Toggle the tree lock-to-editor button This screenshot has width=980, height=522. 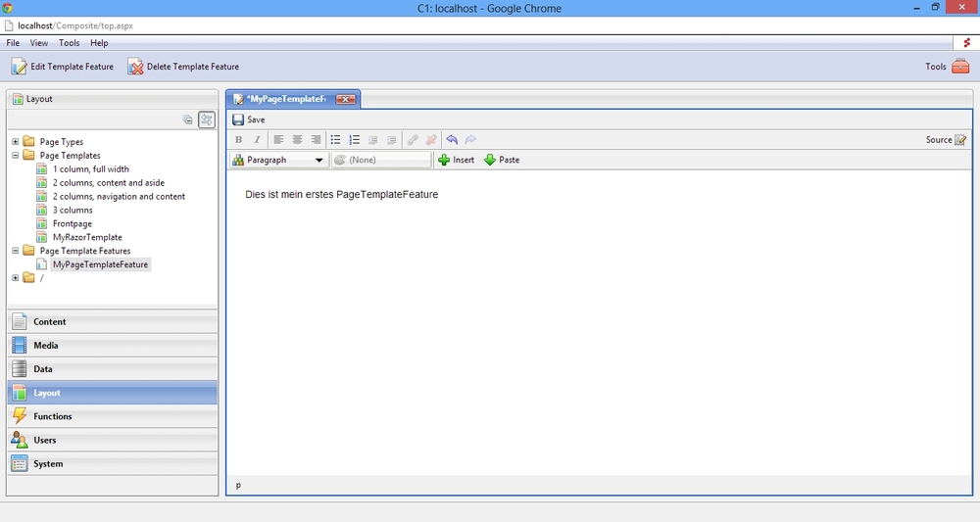click(207, 119)
